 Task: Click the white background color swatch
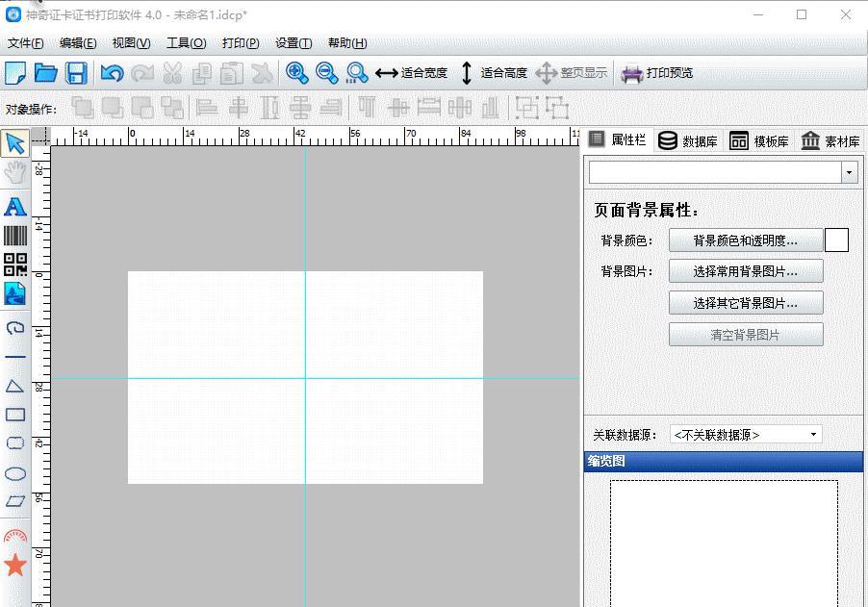[836, 240]
